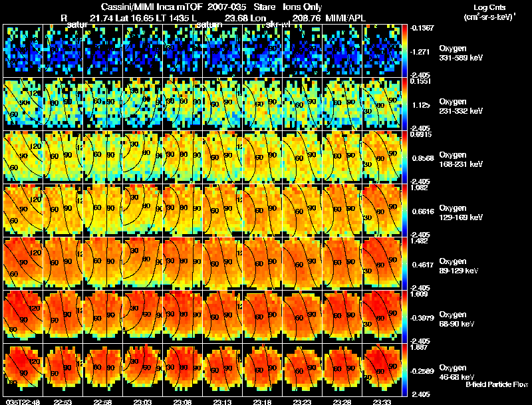Click the time label '22:58'
Viewport: 532px width, 405px height.
coord(103,402)
